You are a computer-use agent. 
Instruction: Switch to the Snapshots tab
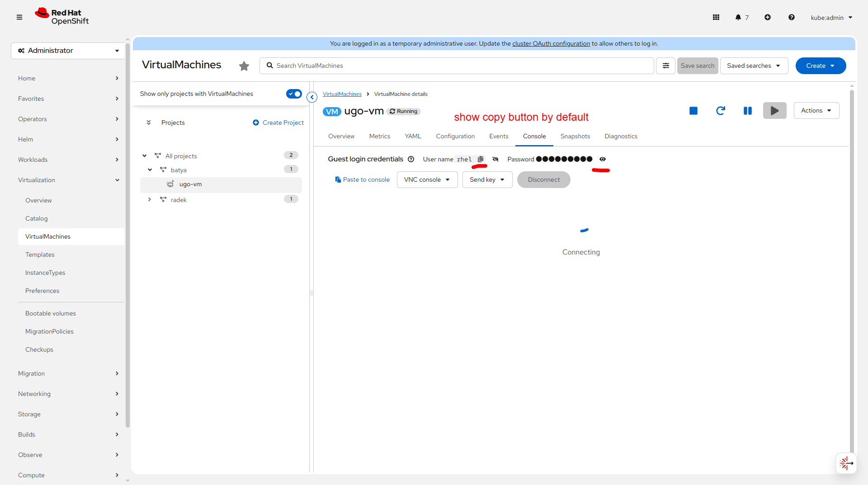[x=576, y=136]
